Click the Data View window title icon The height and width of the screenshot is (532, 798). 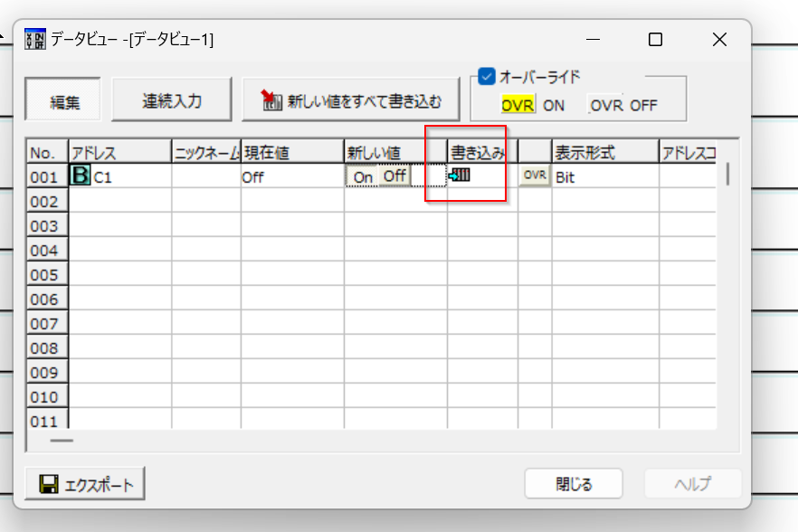click(x=35, y=39)
